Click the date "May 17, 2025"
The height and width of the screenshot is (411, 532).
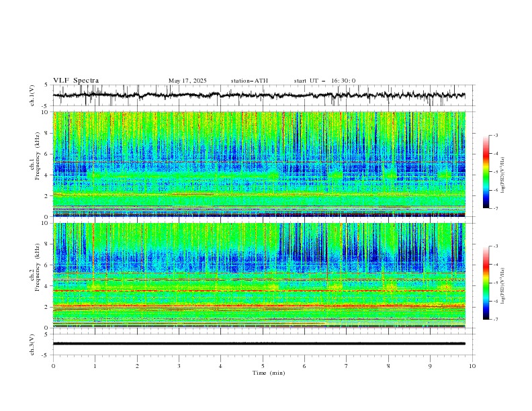[x=187, y=81]
